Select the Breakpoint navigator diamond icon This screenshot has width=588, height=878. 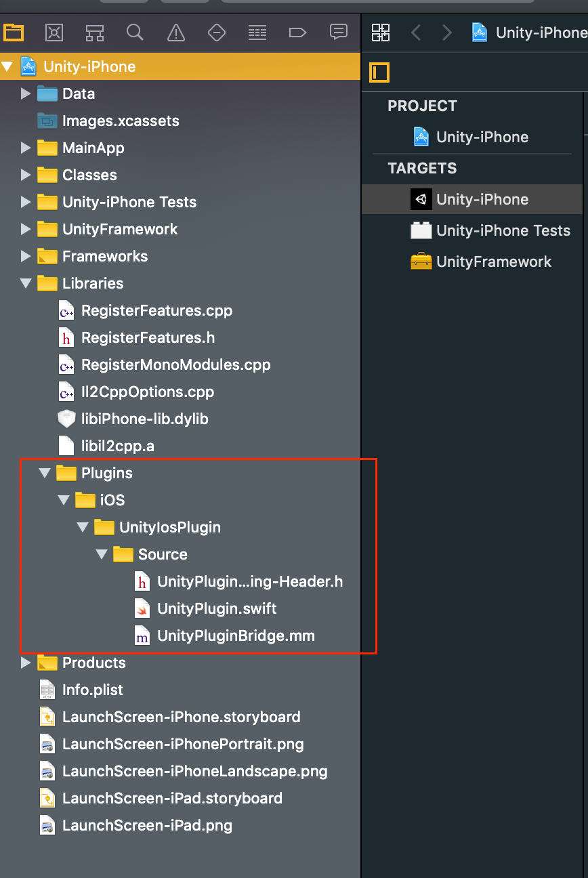(x=216, y=32)
